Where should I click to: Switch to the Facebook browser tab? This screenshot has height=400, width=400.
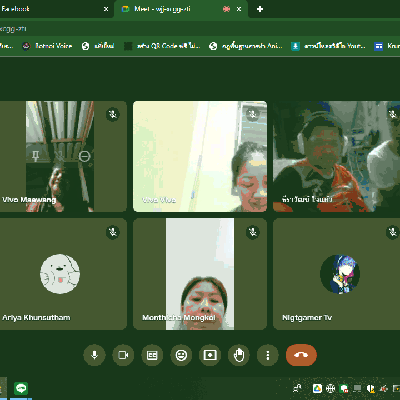pos(55,9)
